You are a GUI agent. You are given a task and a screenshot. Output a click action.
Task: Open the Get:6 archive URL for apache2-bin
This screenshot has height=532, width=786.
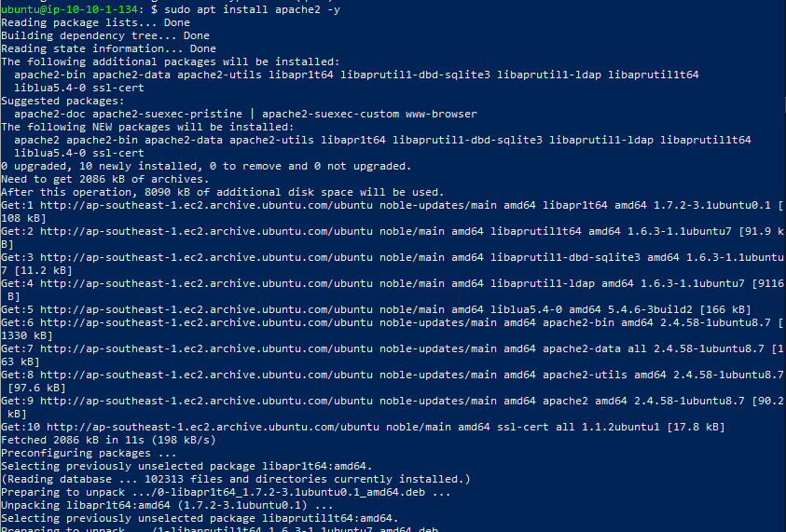point(206,322)
